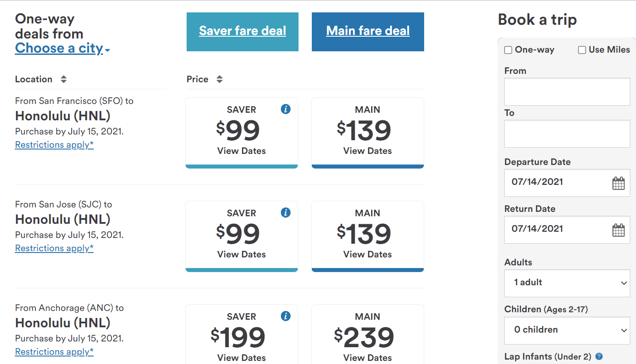Open the Children count dropdown

point(567,330)
